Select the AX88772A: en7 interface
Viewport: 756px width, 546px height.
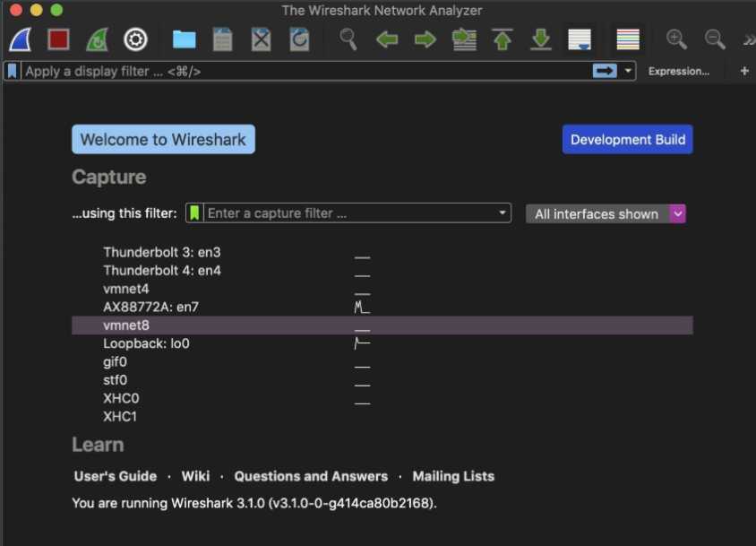pyautogui.click(x=150, y=307)
